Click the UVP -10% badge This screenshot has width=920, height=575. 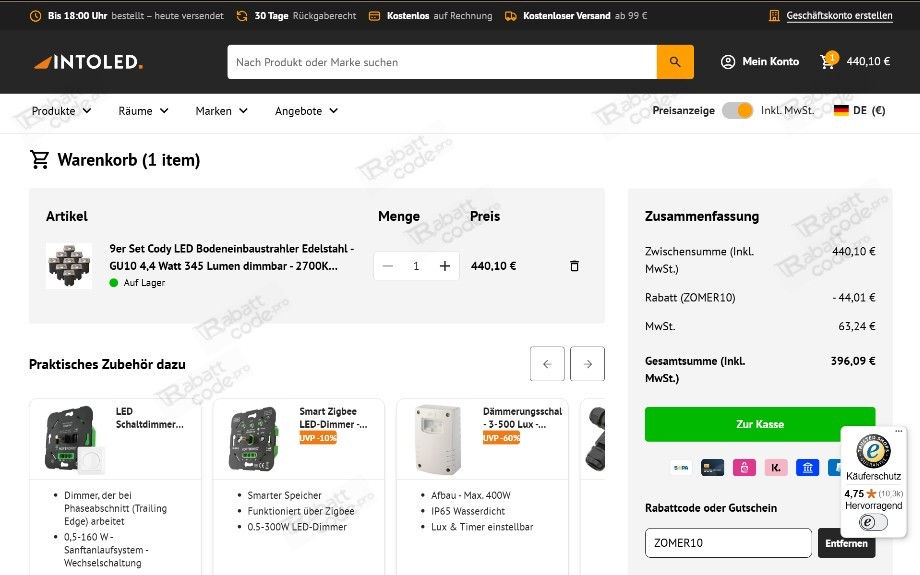pos(318,438)
